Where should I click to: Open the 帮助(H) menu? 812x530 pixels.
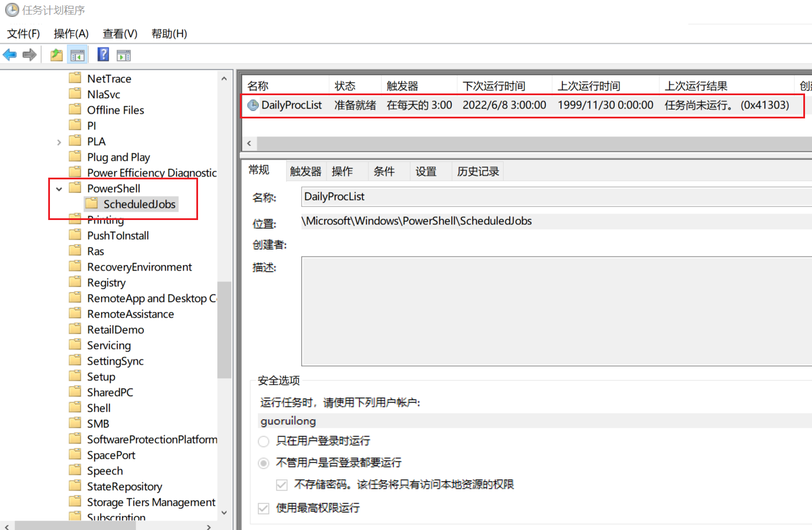(169, 34)
